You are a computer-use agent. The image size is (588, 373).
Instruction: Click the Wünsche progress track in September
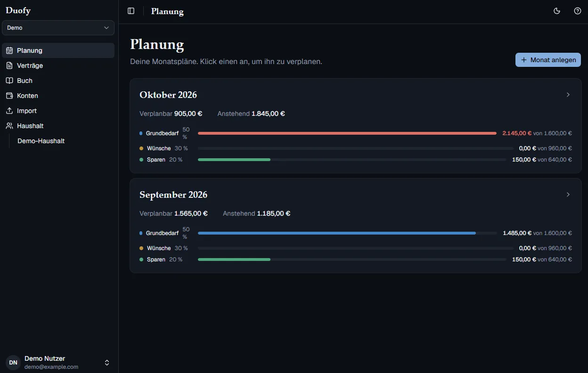click(x=356, y=248)
